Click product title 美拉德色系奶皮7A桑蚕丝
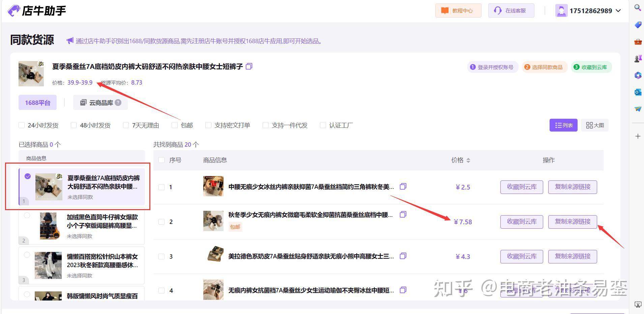644x314 pixels. pyautogui.click(x=311, y=256)
